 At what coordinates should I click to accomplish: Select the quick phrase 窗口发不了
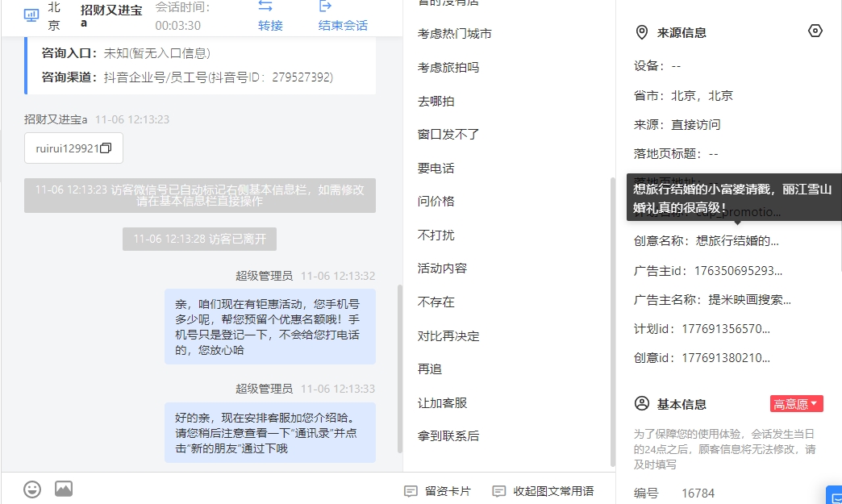point(448,134)
